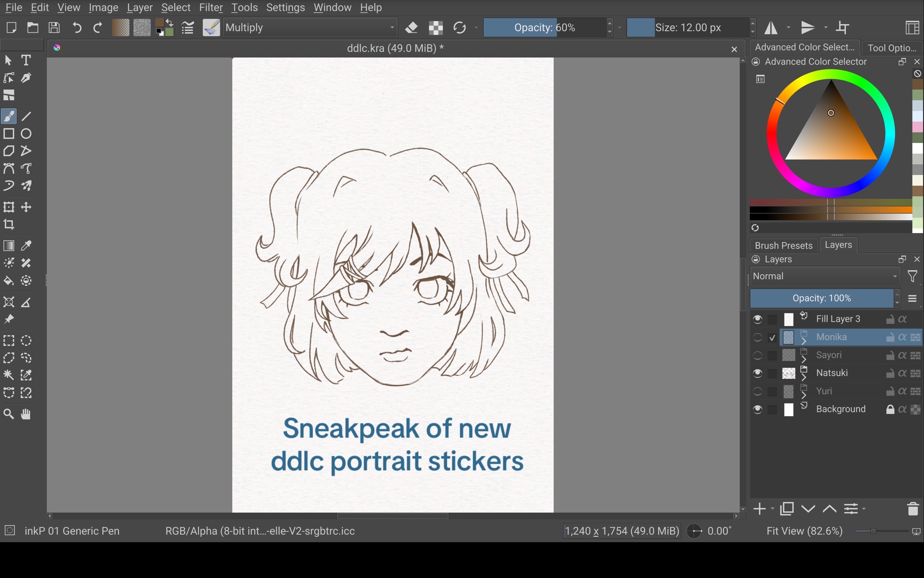Select the Rectangular Selection tool
This screenshot has height=578, width=924.
9,341
